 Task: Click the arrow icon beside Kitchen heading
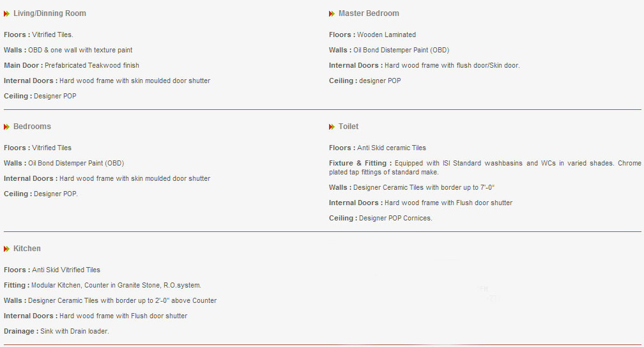click(x=6, y=249)
